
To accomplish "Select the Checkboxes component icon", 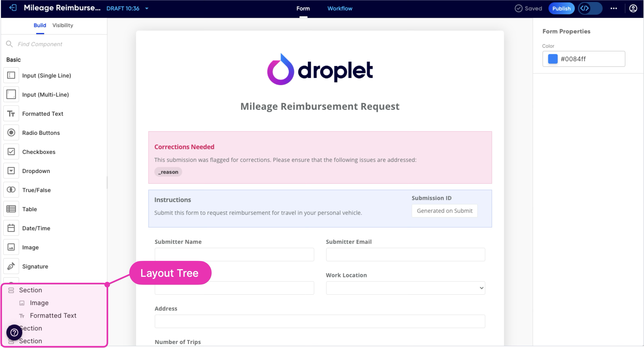I will 11,152.
